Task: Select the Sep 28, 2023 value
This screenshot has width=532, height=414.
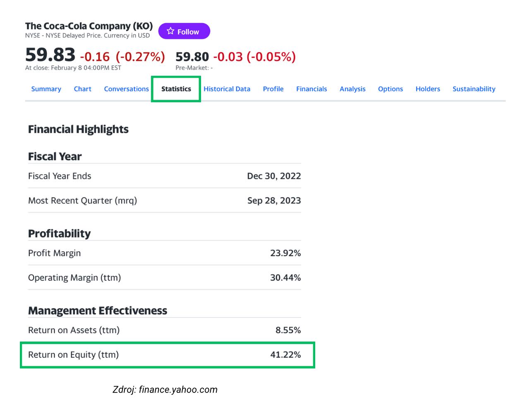Action: pos(274,201)
